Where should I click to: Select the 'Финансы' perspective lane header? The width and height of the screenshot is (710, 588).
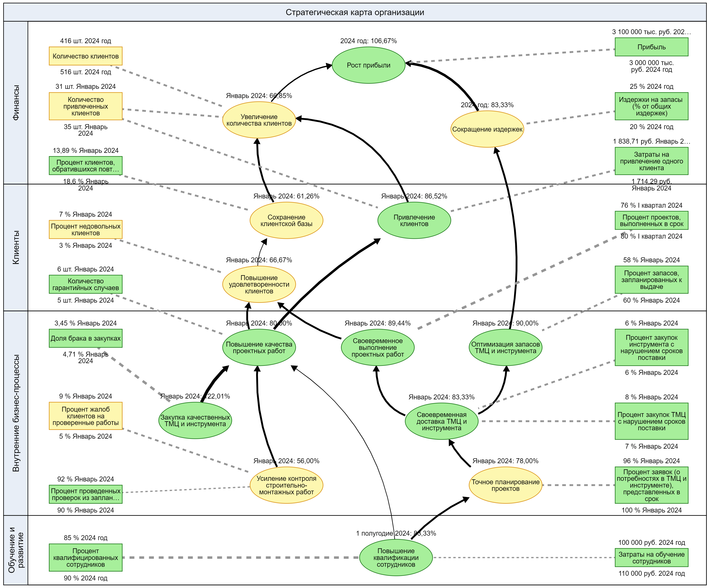pyautogui.click(x=16, y=103)
